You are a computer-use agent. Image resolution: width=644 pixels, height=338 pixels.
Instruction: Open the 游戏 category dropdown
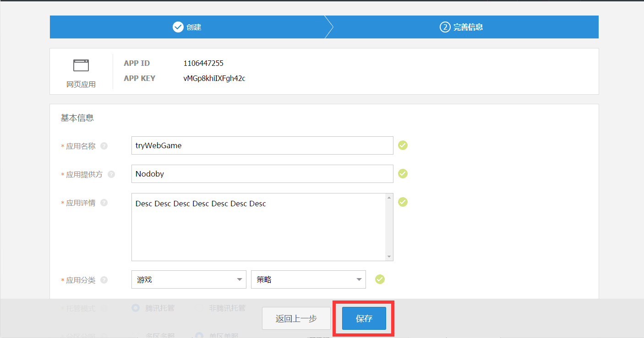pyautogui.click(x=188, y=279)
